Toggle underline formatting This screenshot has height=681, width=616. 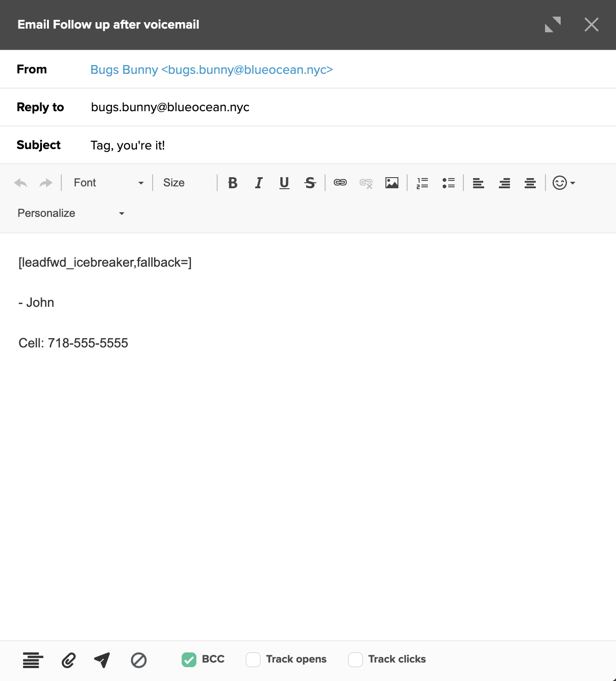[x=284, y=183]
